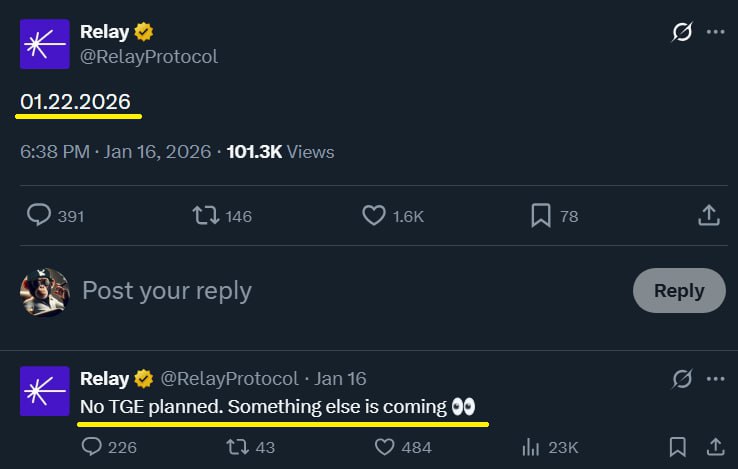Open comments on the reply with 226 replies
The height and width of the screenshot is (469, 738).
click(x=92, y=447)
